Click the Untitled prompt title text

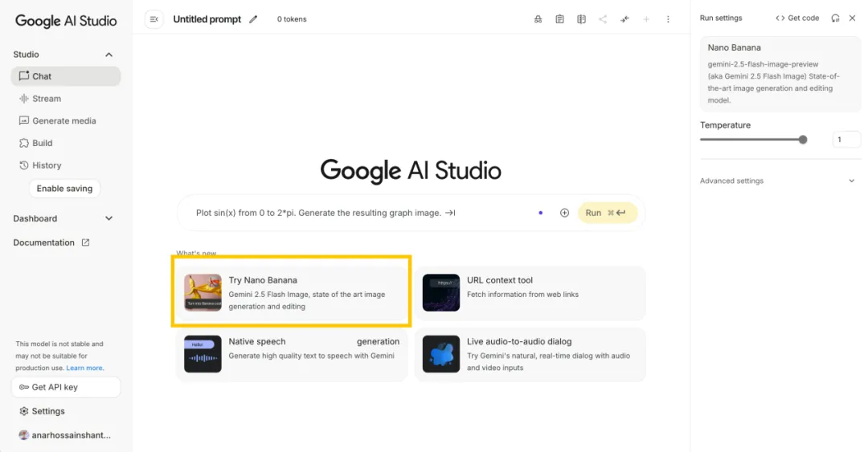[207, 19]
